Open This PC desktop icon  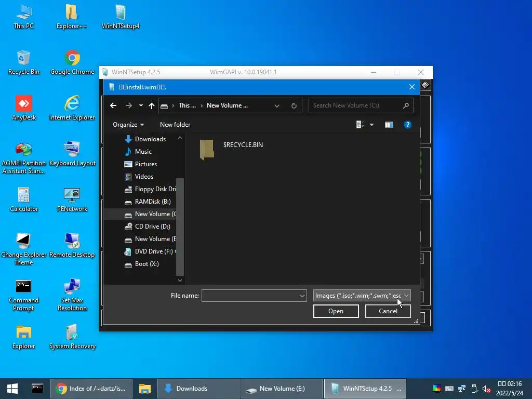pos(24,17)
